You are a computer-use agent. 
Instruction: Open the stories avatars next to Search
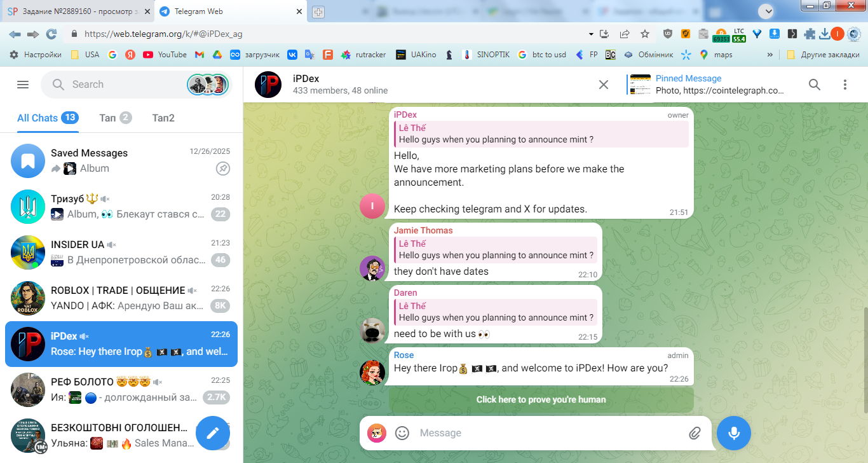tap(208, 85)
